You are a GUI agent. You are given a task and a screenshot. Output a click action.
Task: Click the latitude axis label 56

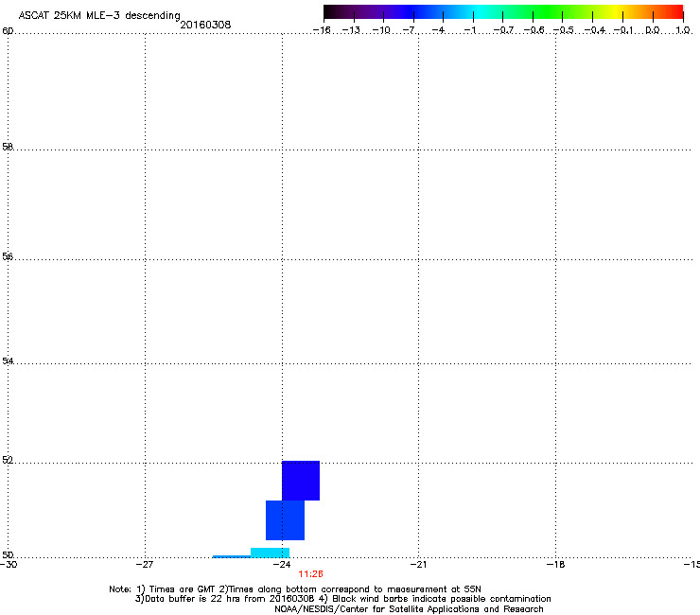click(8, 256)
